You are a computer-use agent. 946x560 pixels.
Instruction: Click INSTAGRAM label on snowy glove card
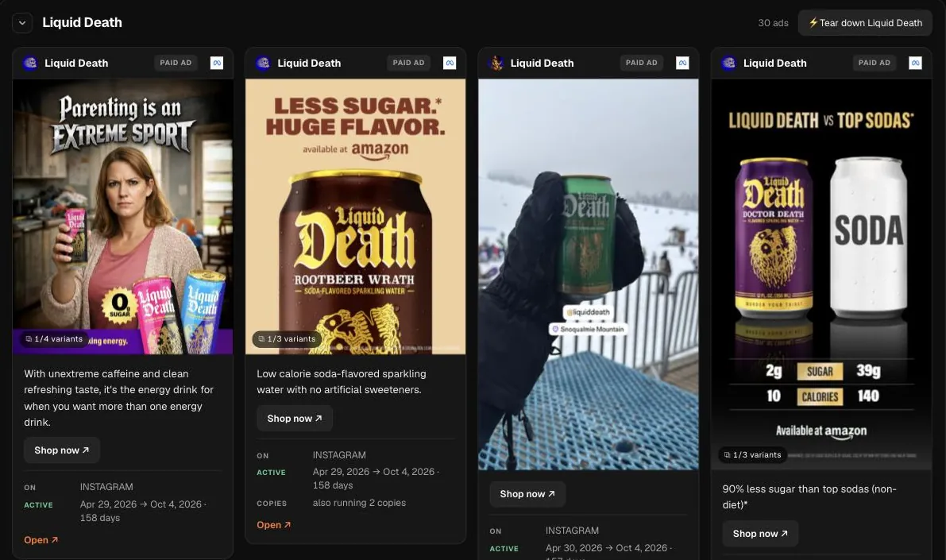point(572,531)
